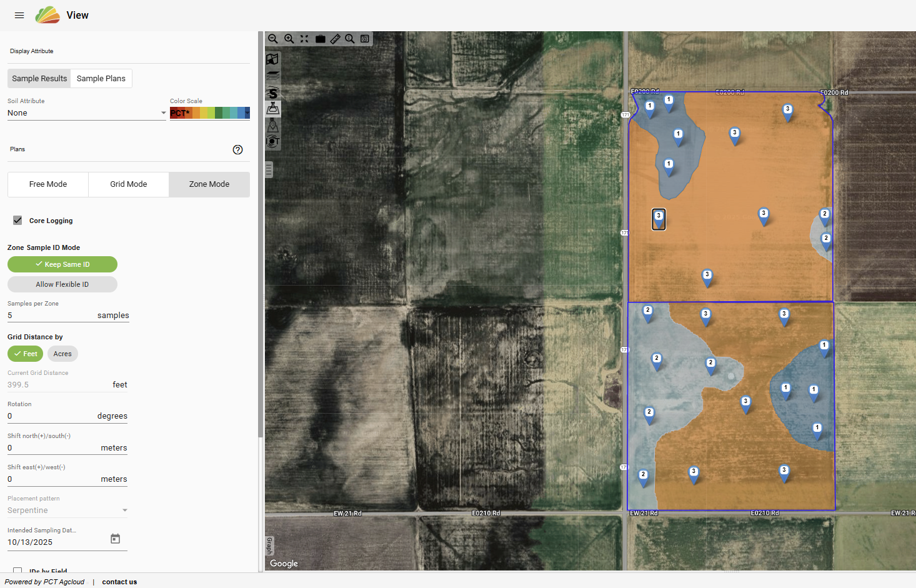Open the vertical Graph tab on map
The image size is (916, 588).
270,546
